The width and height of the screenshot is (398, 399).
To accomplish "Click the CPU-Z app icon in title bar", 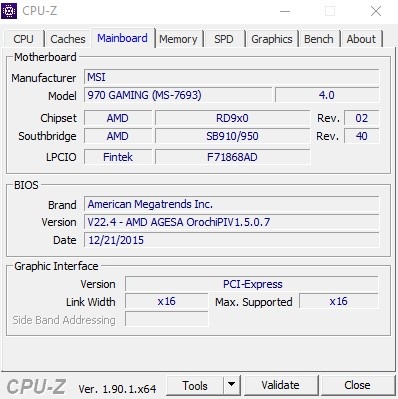I will pyautogui.click(x=9, y=11).
